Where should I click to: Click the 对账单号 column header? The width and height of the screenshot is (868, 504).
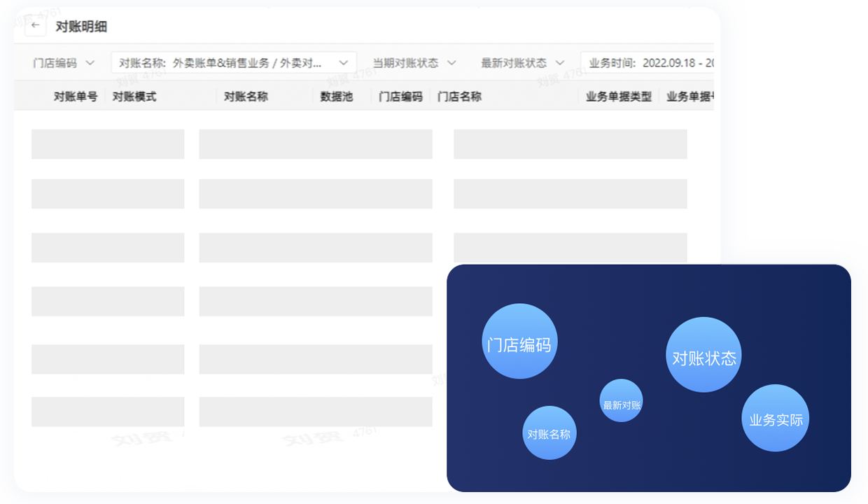click(75, 97)
